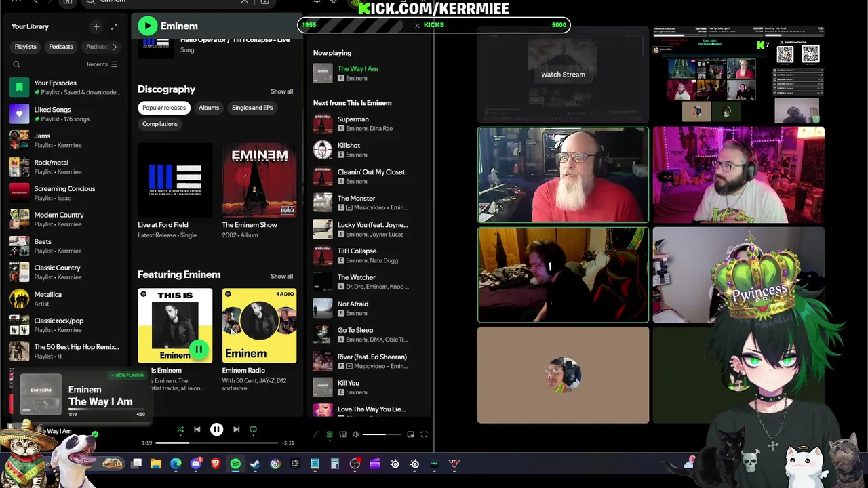Image resolution: width=868 pixels, height=488 pixels.
Task: Open Epic Games Launcher from the taskbar
Action: [x=295, y=464]
